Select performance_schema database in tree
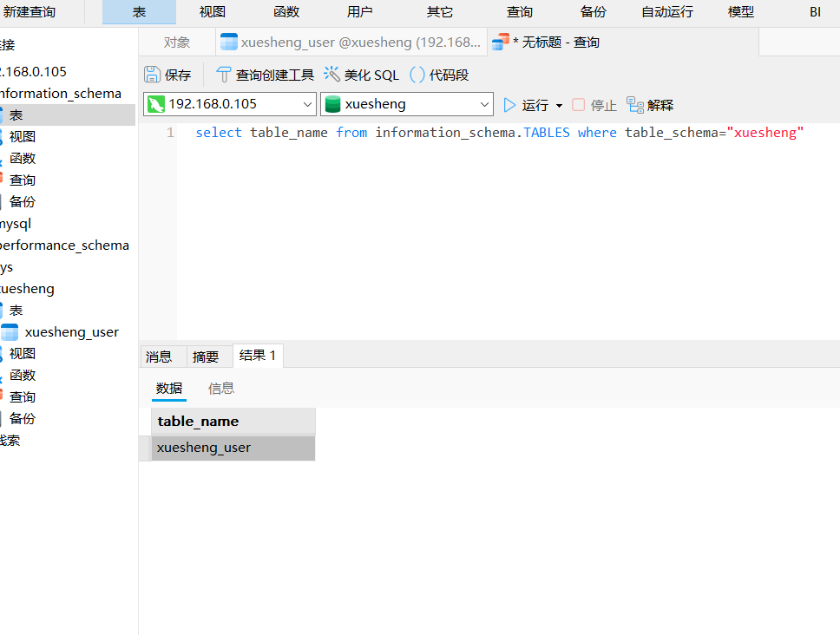840x635 pixels. pos(64,245)
